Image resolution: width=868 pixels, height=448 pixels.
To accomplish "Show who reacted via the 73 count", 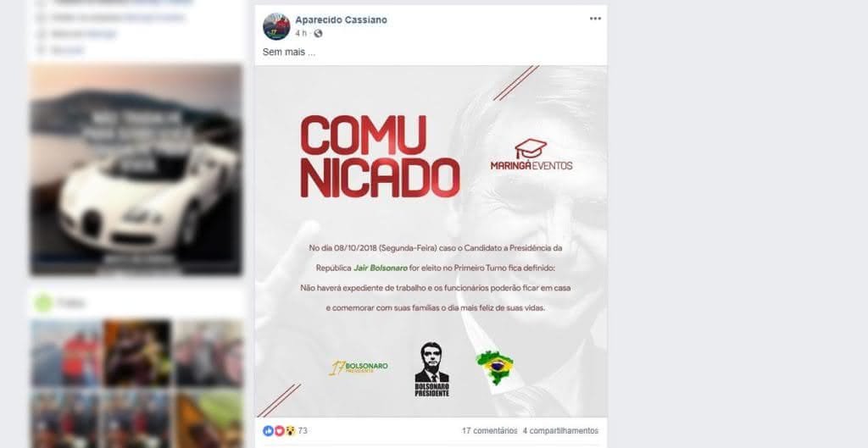I will pyautogui.click(x=303, y=430).
